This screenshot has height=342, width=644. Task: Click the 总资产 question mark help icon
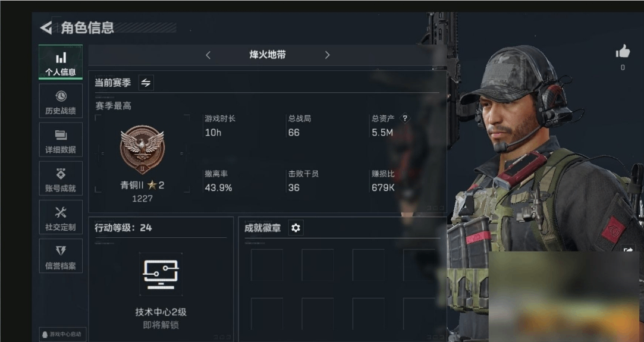pyautogui.click(x=405, y=118)
